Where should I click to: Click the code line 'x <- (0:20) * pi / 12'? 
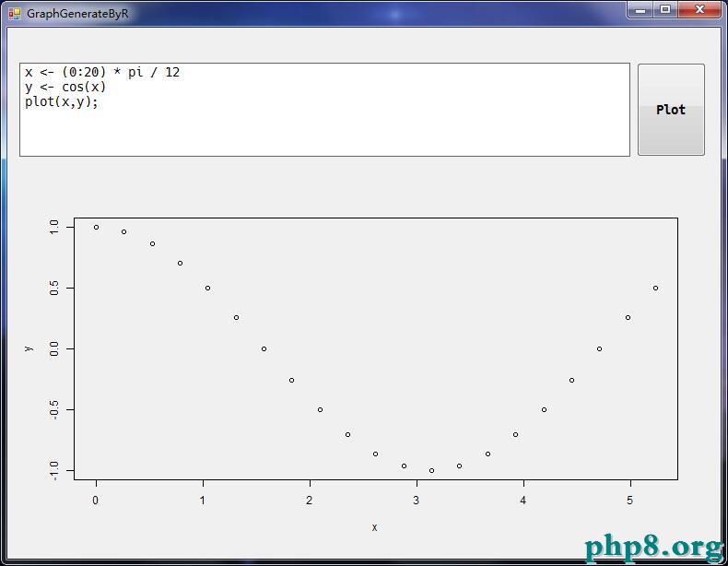click(102, 72)
